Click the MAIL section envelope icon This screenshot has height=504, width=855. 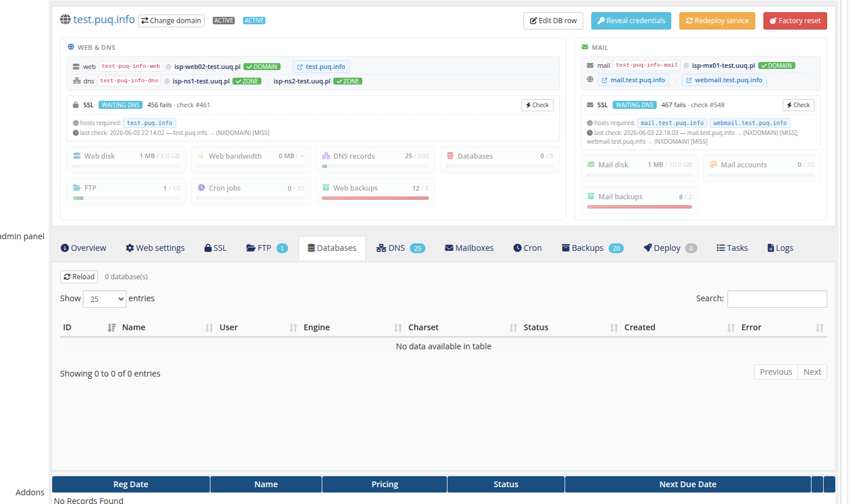pyautogui.click(x=585, y=48)
